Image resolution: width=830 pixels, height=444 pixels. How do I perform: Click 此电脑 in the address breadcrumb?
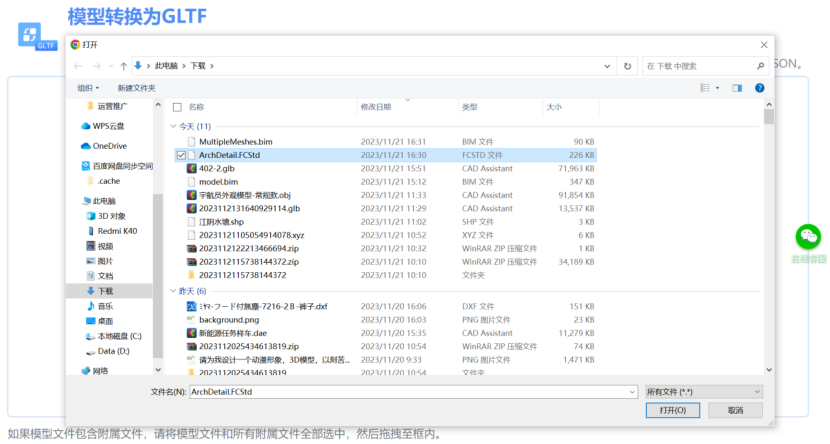point(166,66)
